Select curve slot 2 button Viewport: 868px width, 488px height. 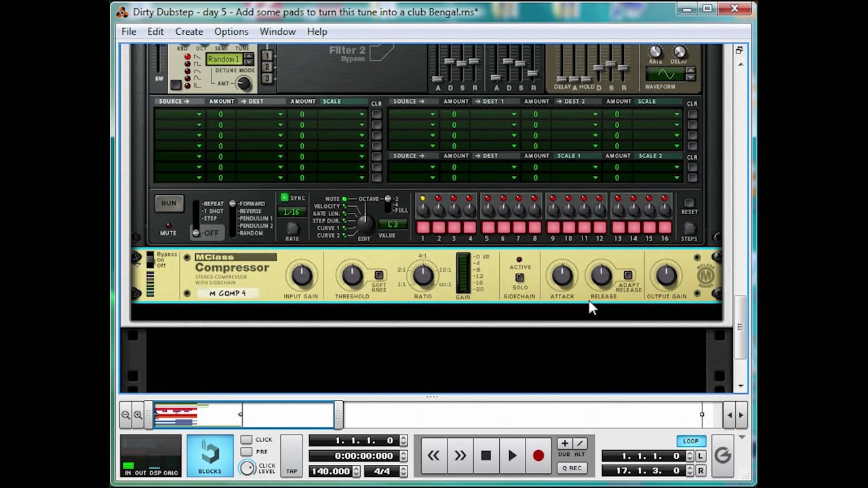point(267,67)
